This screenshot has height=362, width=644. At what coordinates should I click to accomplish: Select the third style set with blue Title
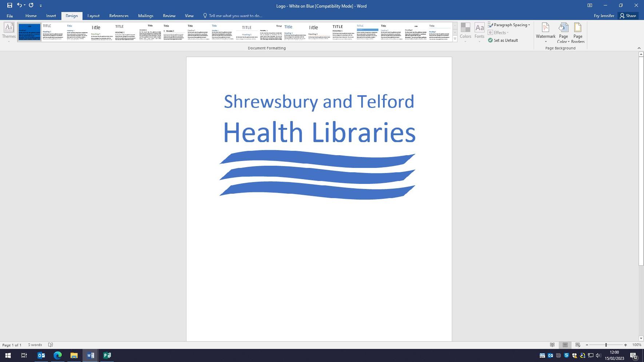tap(77, 32)
